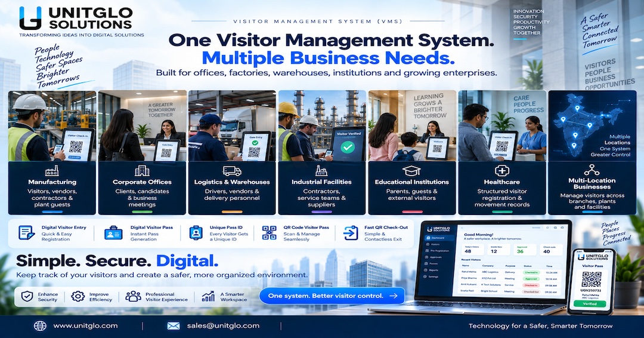Click 'K Tech Solutions' in the visitors table

491,284
